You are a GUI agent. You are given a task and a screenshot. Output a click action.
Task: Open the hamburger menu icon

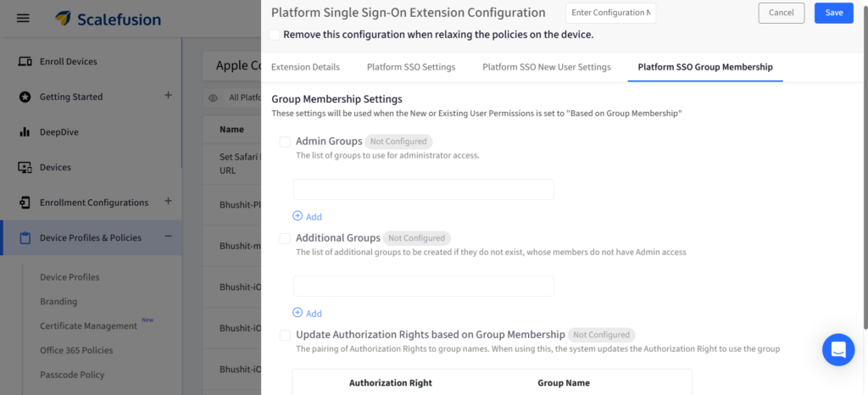point(23,18)
